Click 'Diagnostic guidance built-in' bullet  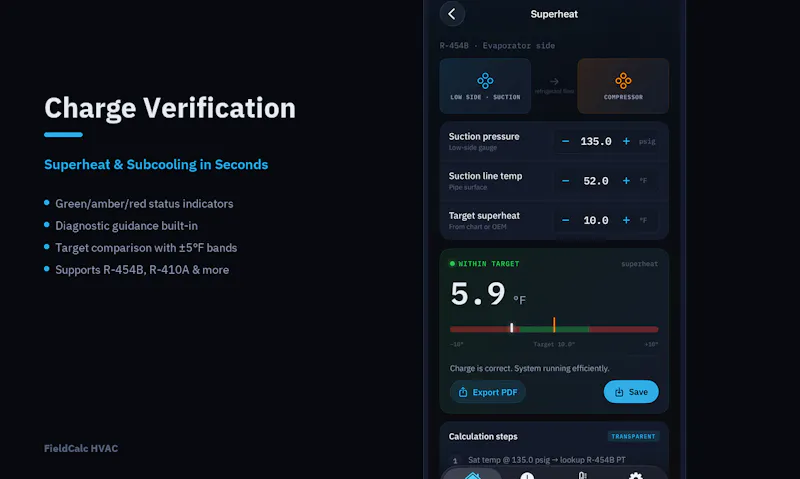pos(126,226)
